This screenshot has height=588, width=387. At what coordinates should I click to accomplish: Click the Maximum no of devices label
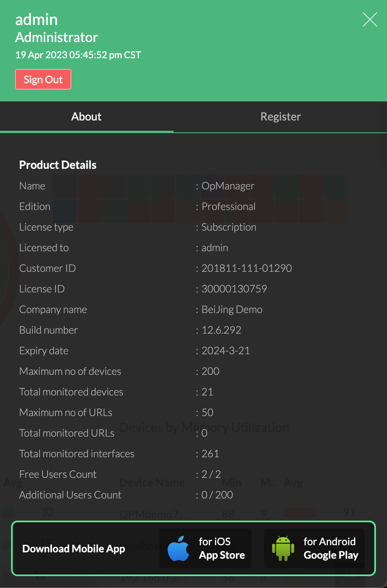[70, 371]
